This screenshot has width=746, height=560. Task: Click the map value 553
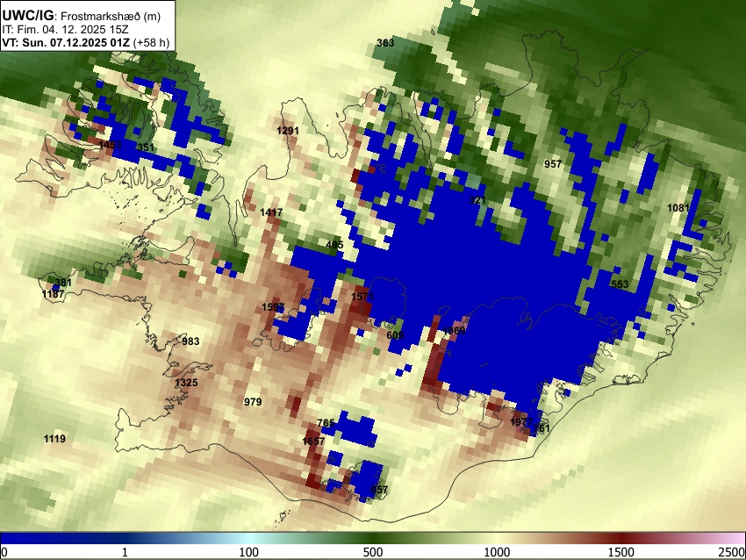tap(620, 284)
